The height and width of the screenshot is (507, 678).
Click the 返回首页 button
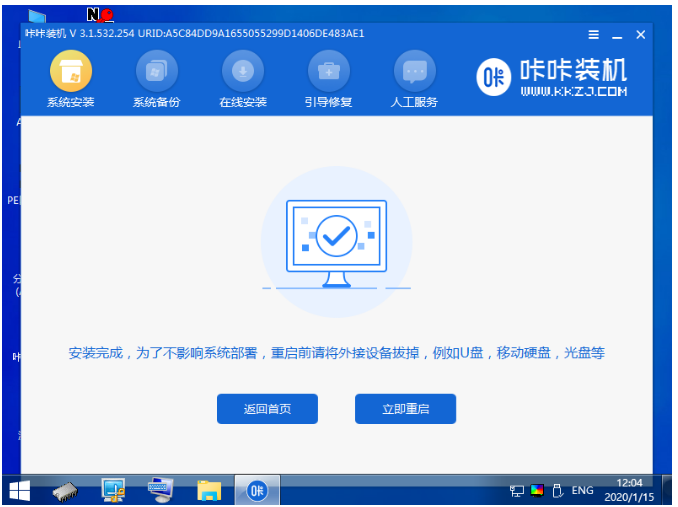click(x=267, y=409)
